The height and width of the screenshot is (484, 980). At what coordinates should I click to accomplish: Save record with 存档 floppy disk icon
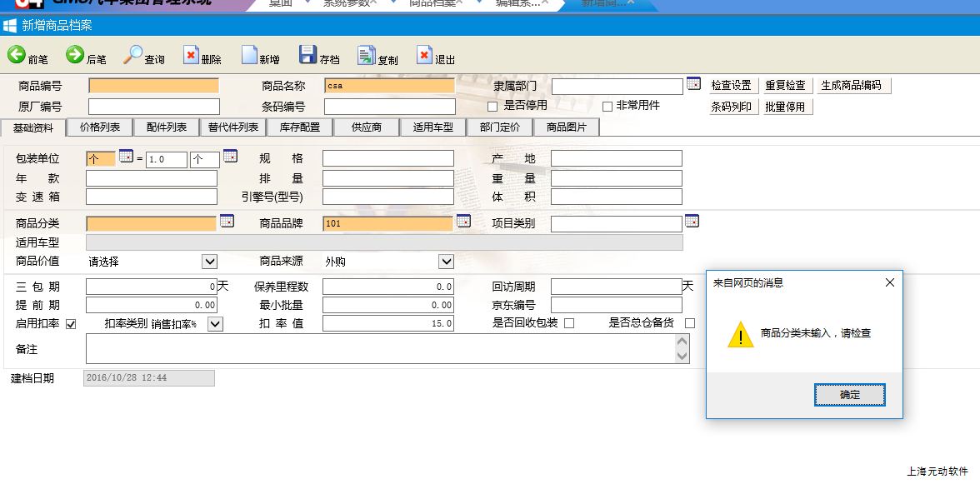click(x=307, y=55)
